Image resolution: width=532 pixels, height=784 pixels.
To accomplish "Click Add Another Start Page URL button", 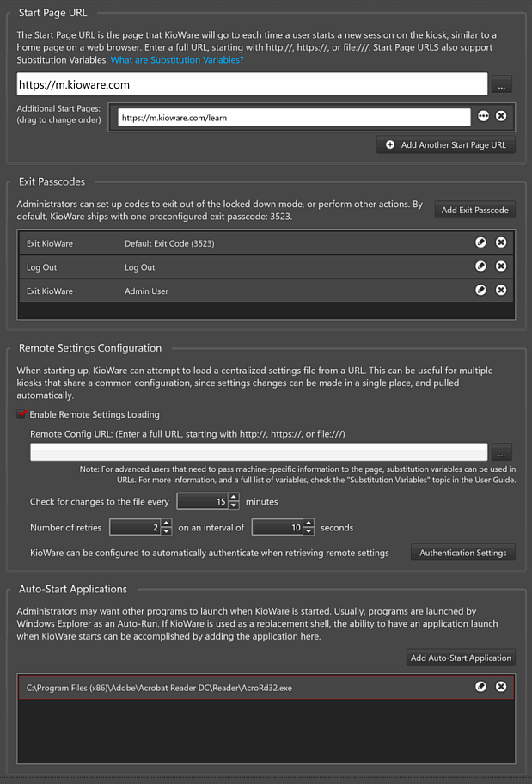I will [446, 145].
